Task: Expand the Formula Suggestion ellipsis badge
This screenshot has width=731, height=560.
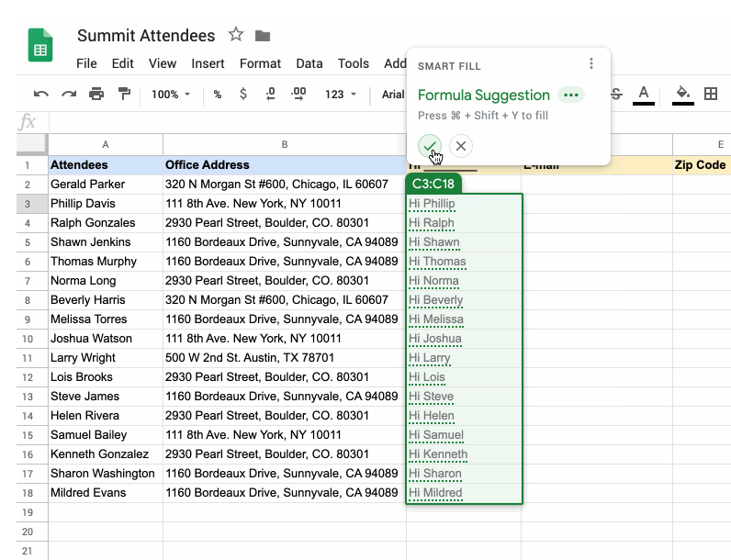Action: [x=570, y=95]
